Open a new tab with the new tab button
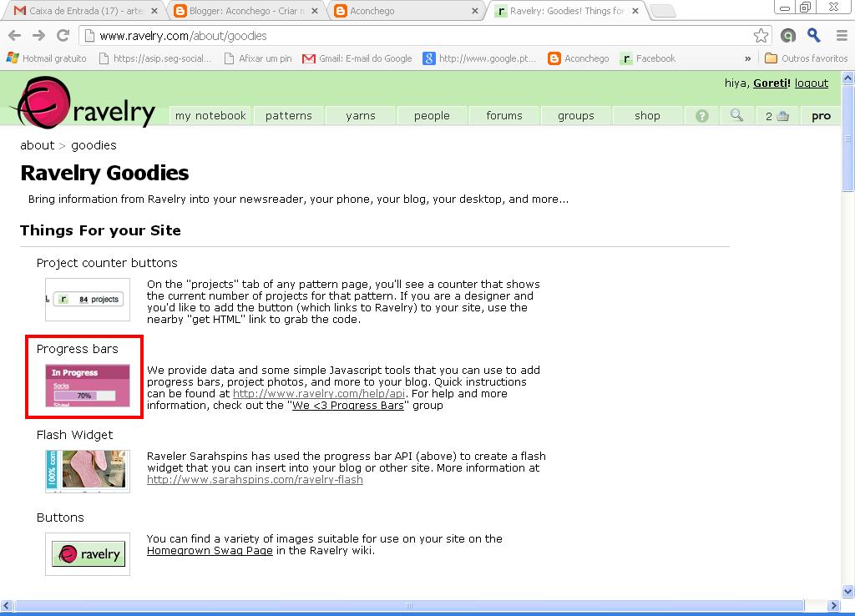Image resolution: width=855 pixels, height=616 pixels. (x=664, y=11)
